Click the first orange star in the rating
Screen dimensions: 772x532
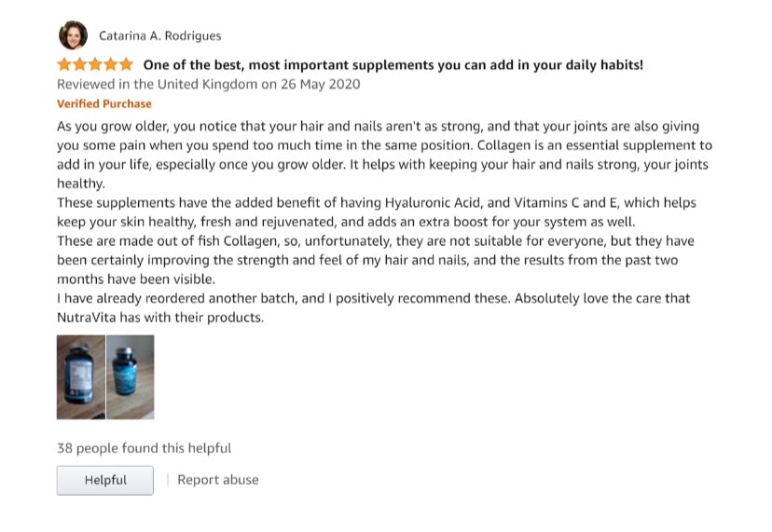click(64, 65)
